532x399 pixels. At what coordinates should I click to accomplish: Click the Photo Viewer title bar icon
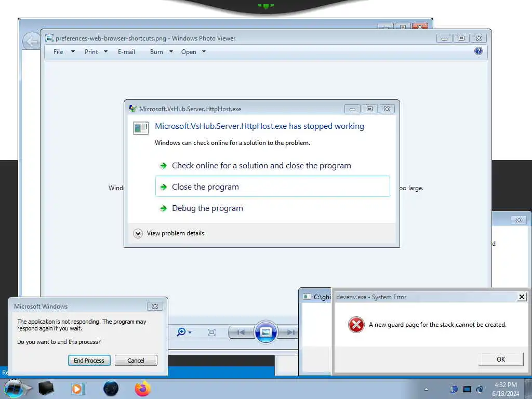[x=49, y=38]
